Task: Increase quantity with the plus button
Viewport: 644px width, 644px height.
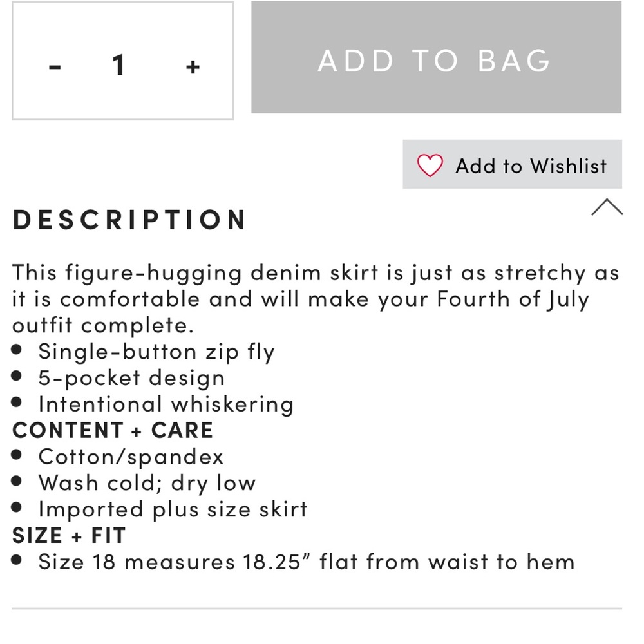Action: click(x=193, y=67)
